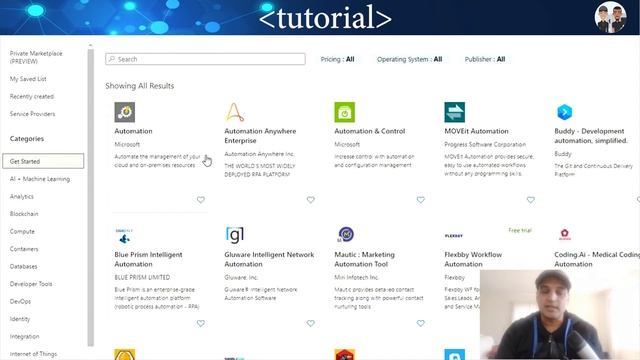
Task: Open Automation Anywhere Enterprise title link
Action: coord(260,136)
